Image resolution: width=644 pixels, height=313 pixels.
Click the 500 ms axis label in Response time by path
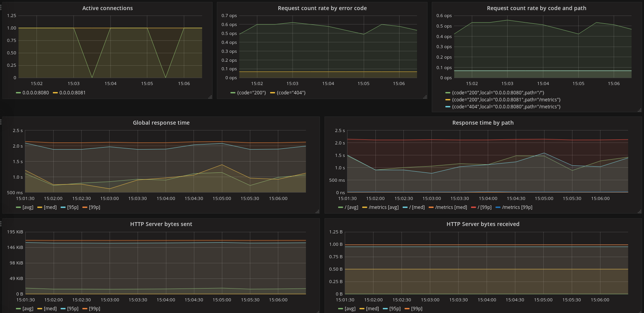[337, 180]
